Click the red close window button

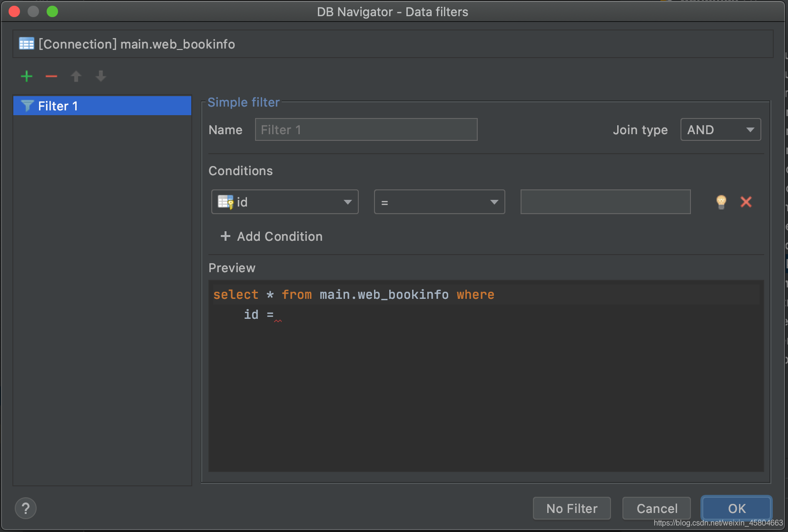click(14, 11)
